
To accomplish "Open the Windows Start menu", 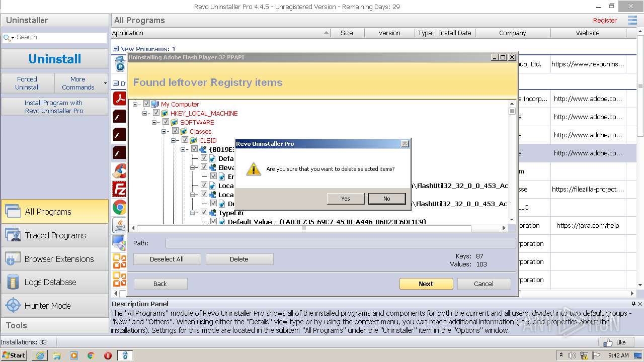I will 14,355.
